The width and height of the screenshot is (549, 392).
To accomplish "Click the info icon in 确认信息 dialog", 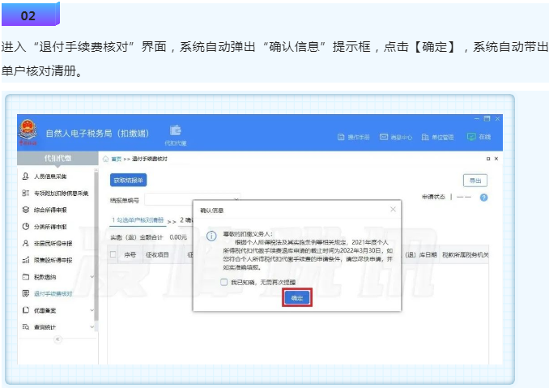I will coord(211,236).
